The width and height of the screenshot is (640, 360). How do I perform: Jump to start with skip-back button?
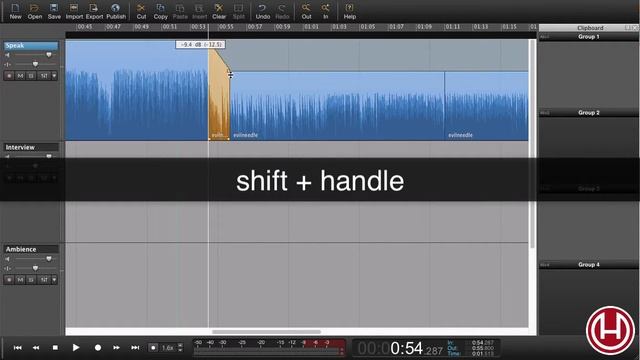tap(18, 348)
